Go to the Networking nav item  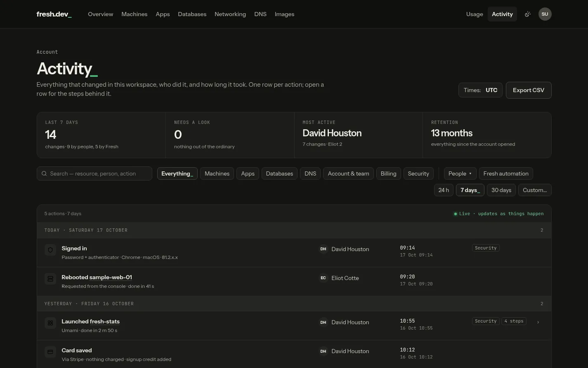(x=230, y=14)
